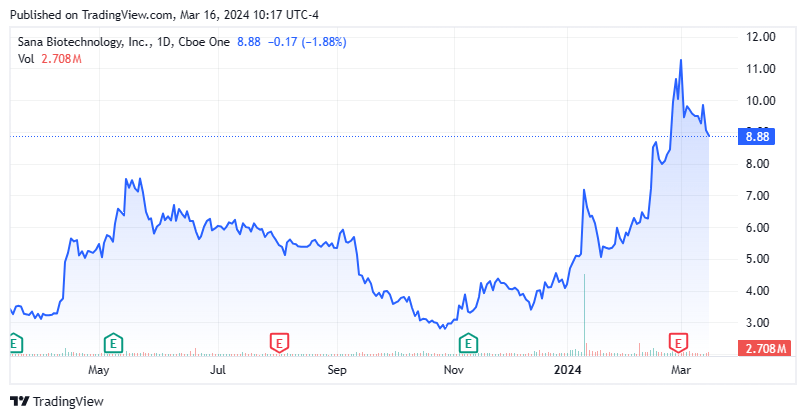This screenshot has height=419, width=806.
Task: Click the 11.00 price axis value
Action: tap(761, 69)
